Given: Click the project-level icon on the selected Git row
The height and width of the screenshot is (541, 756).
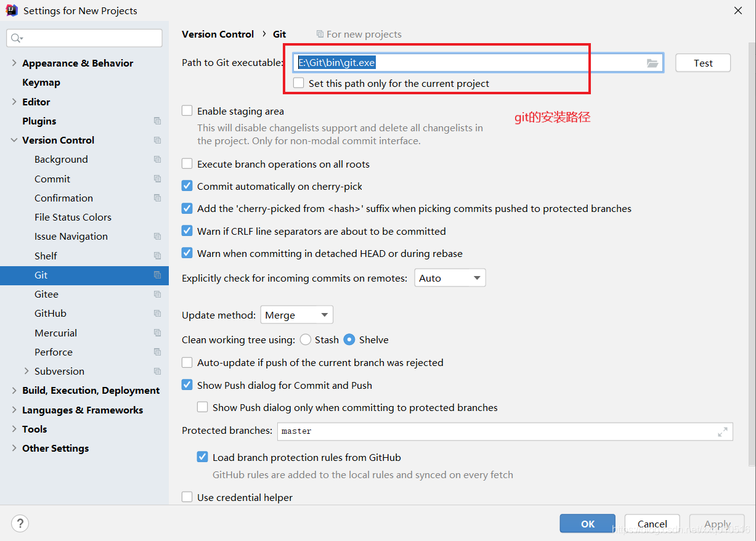Looking at the screenshot, I should tap(157, 275).
